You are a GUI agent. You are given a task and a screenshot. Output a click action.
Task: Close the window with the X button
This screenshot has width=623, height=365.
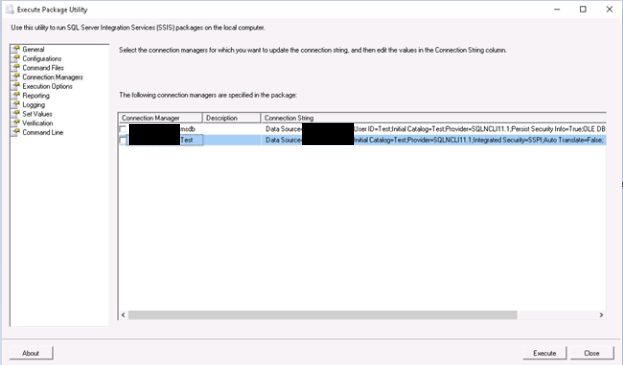click(x=609, y=9)
